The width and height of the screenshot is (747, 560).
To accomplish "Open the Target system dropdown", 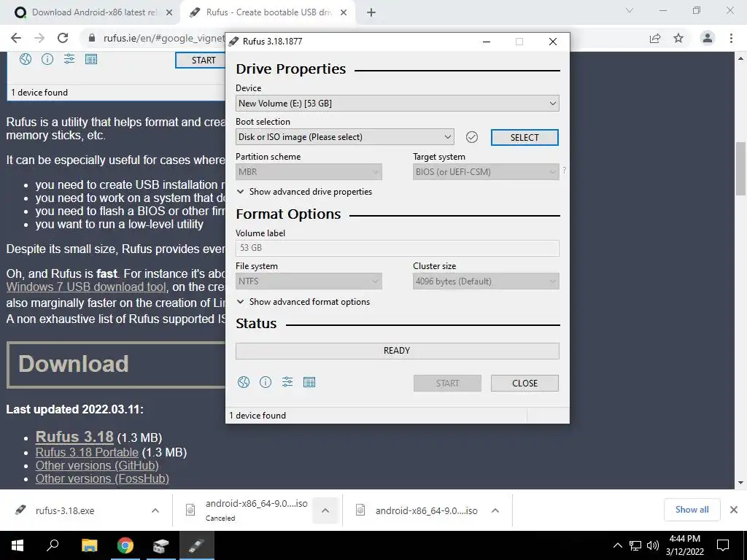I will [x=485, y=172].
